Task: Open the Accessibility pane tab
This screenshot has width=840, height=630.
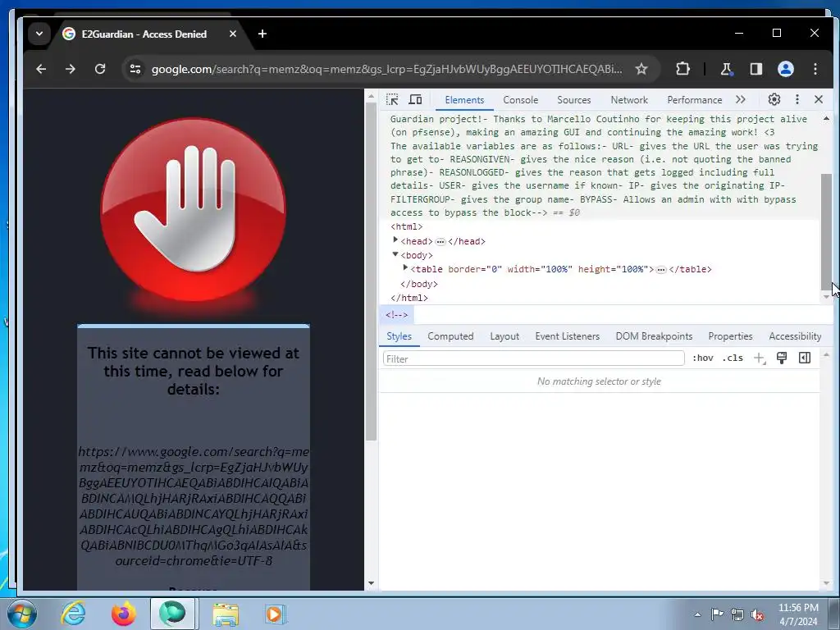Action: (795, 336)
